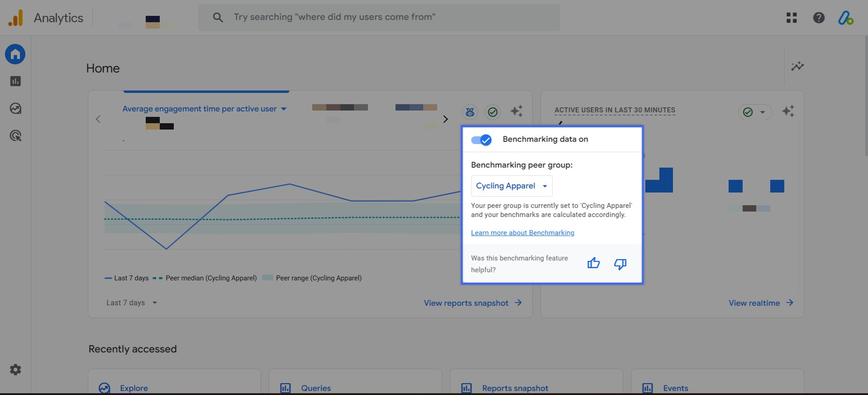Click Events card report icon
This screenshot has width=868, height=395.
(648, 388)
